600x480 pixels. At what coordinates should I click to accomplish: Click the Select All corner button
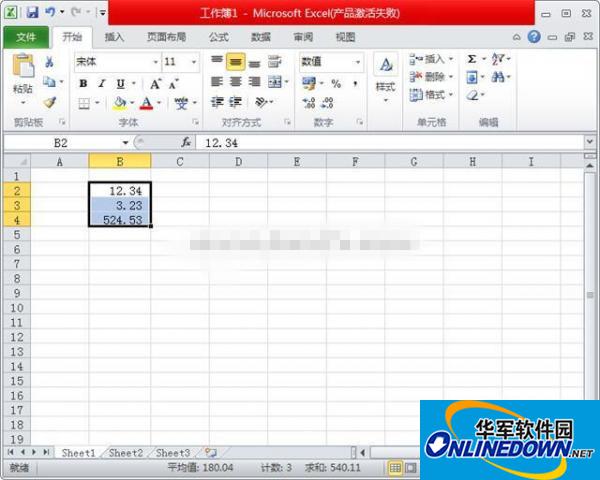click(x=17, y=161)
